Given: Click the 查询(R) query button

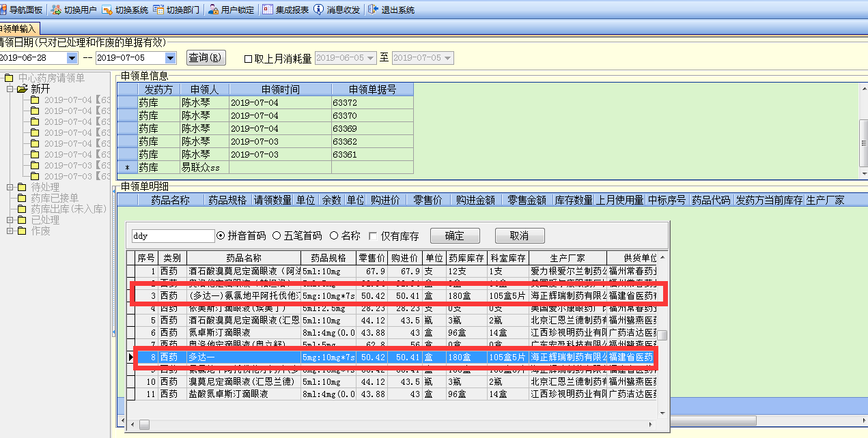Looking at the screenshot, I should tap(206, 58).
